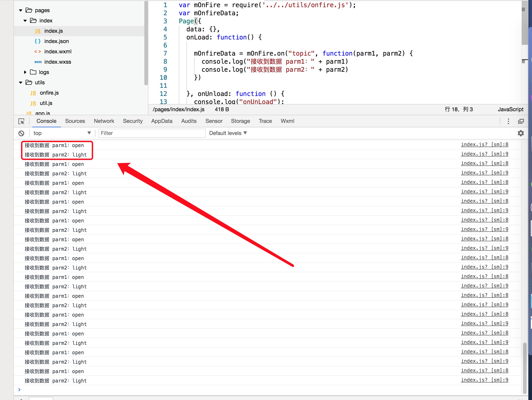Open the Wxml tab
Viewport: 532px width, 400px height.
tap(287, 121)
